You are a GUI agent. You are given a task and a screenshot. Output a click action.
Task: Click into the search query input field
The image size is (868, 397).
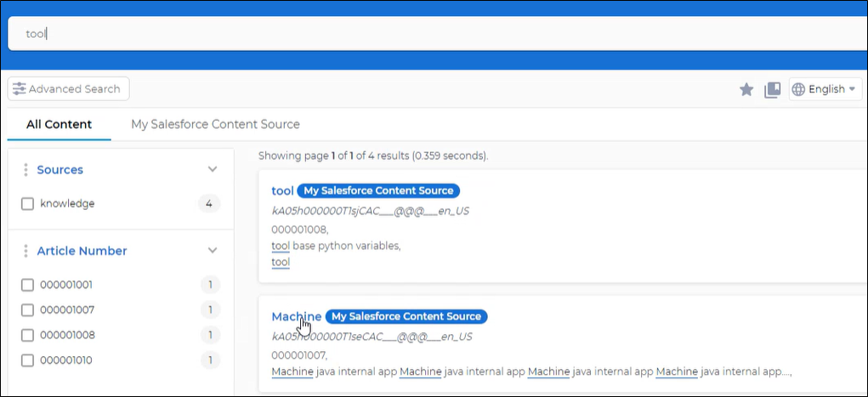pos(425,34)
